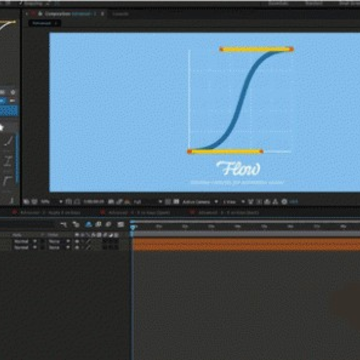Switch to the 'Advanced - 4' timeline tab

(x=229, y=212)
